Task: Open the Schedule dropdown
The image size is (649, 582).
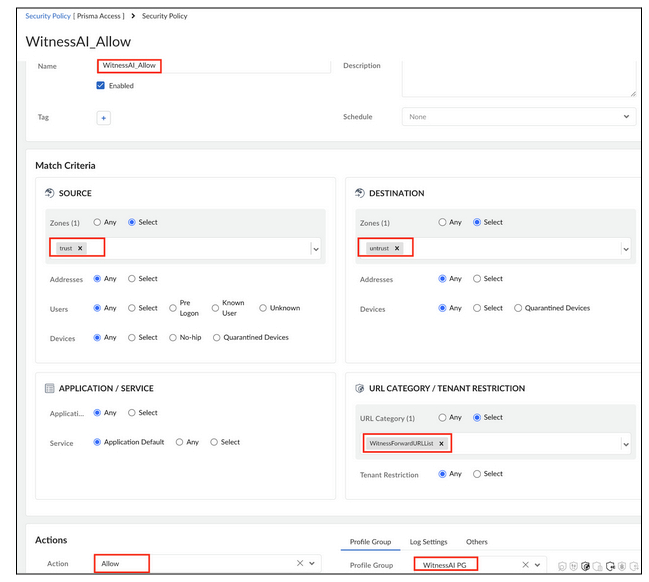Action: (519, 117)
